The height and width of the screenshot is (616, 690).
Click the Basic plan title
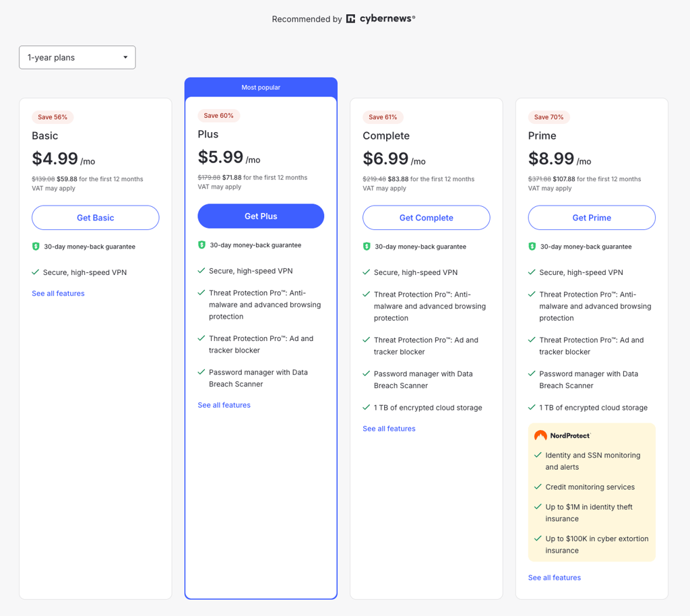click(x=45, y=136)
